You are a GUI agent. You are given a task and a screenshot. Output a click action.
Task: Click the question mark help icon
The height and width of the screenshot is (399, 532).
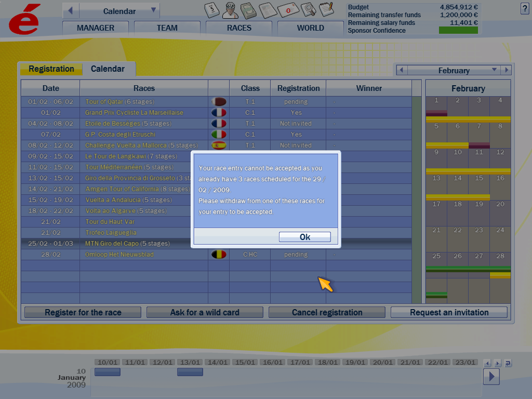tap(524, 8)
